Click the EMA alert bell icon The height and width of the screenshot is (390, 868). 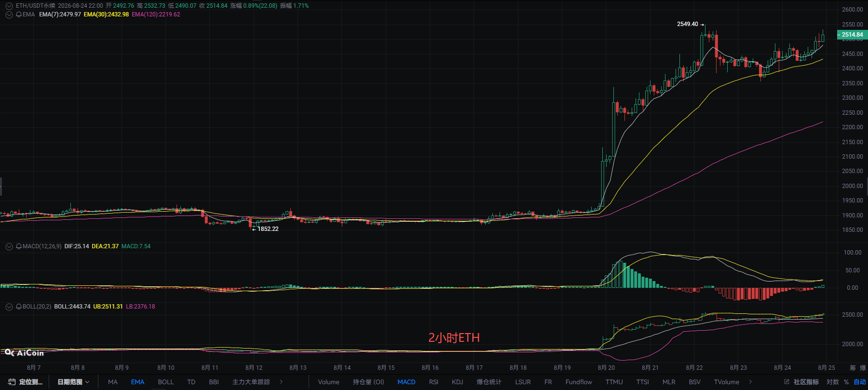click(19, 14)
